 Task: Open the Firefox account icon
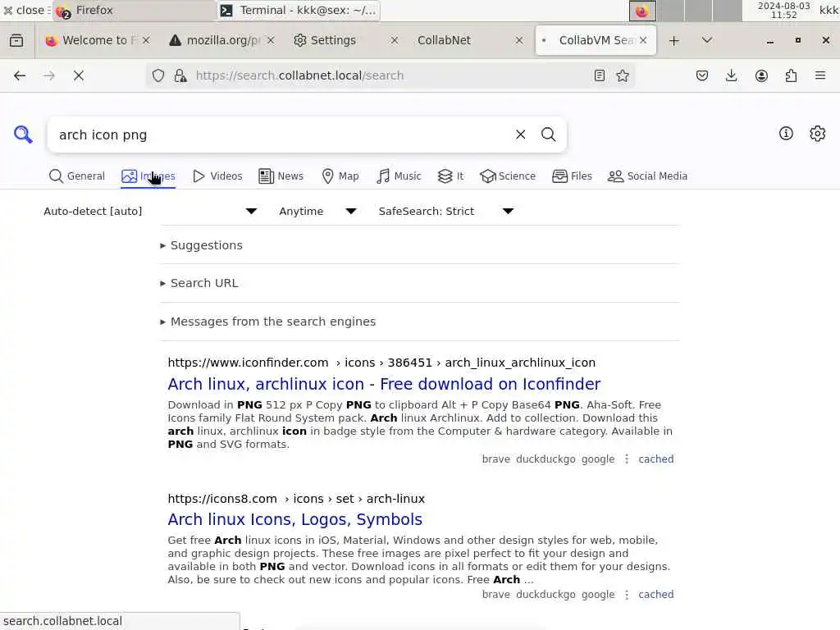[761, 75]
